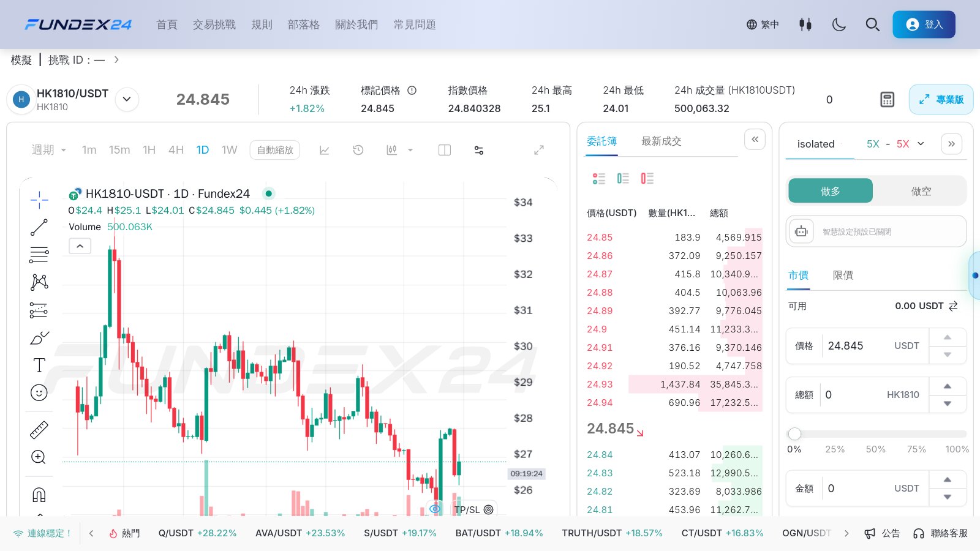
Task: Switch to dark mode with moon icon
Action: (839, 24)
